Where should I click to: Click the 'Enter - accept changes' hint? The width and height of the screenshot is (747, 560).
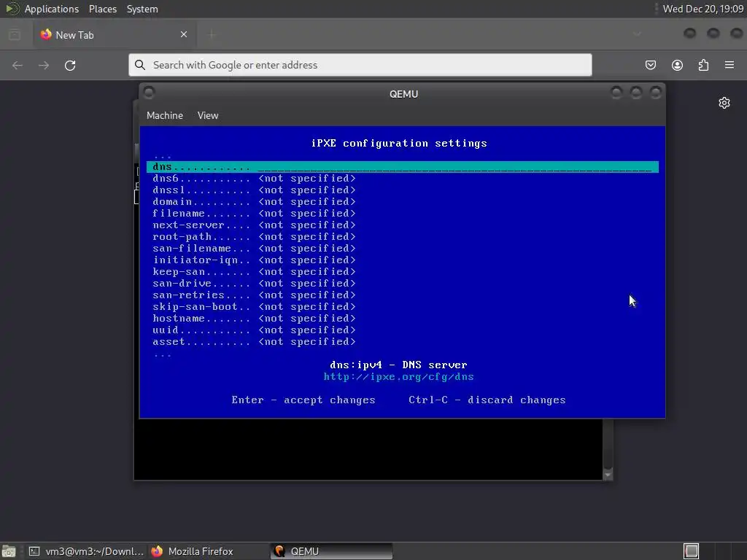303,400
